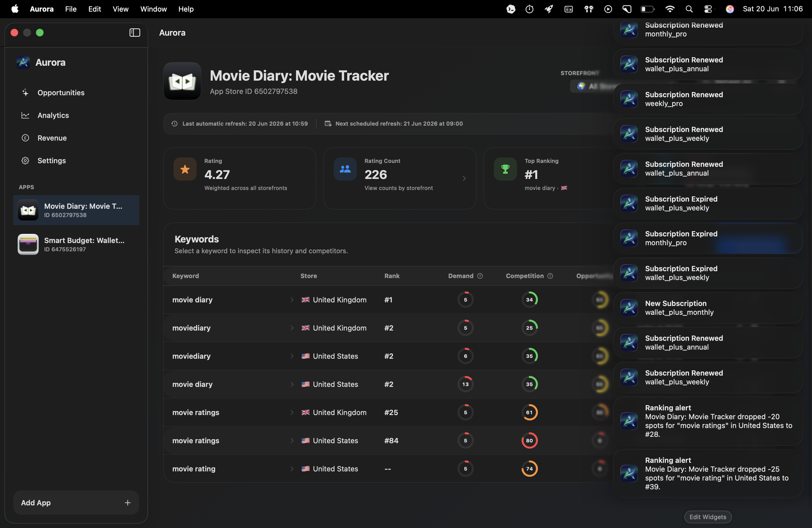Sort by the Keyword column header
This screenshot has width=812, height=528.
click(x=186, y=276)
